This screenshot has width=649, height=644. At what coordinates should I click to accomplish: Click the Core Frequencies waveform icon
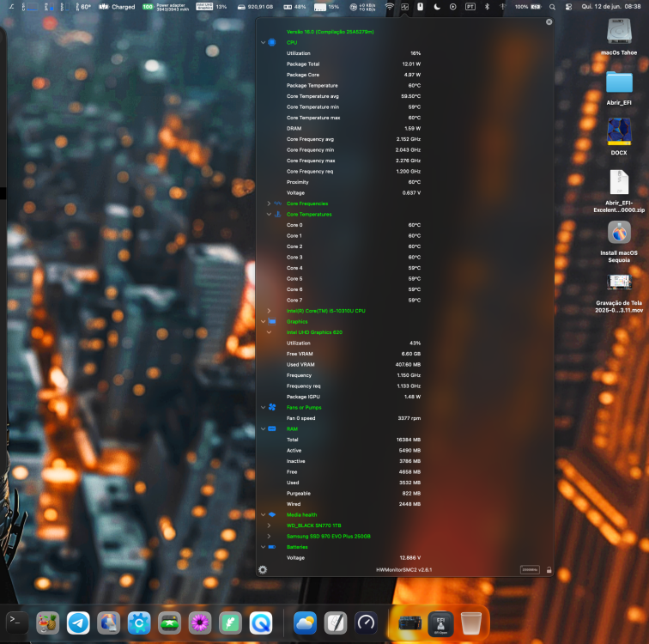(x=278, y=204)
